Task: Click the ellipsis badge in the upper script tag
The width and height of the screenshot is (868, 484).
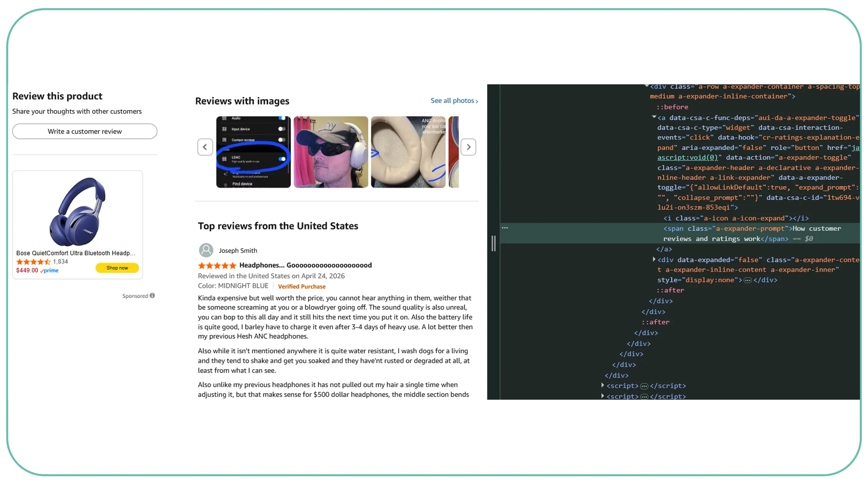Action: point(644,386)
